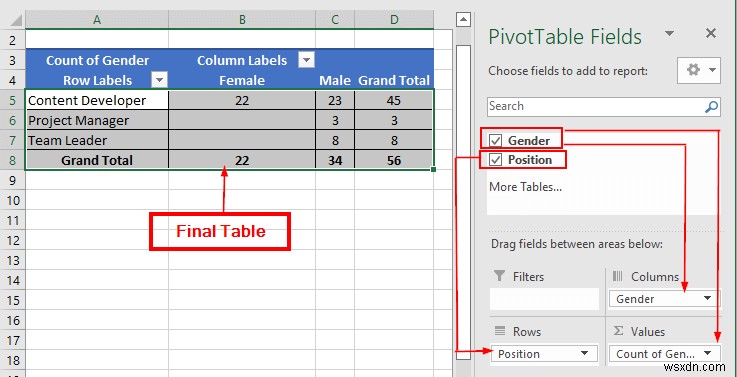Image resolution: width=737 pixels, height=377 pixels.
Task: Select the Male grand total 34
Action: (335, 160)
